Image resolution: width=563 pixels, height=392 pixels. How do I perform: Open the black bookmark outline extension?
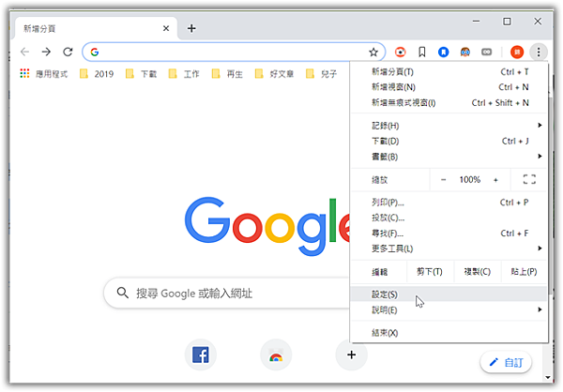pyautogui.click(x=422, y=53)
